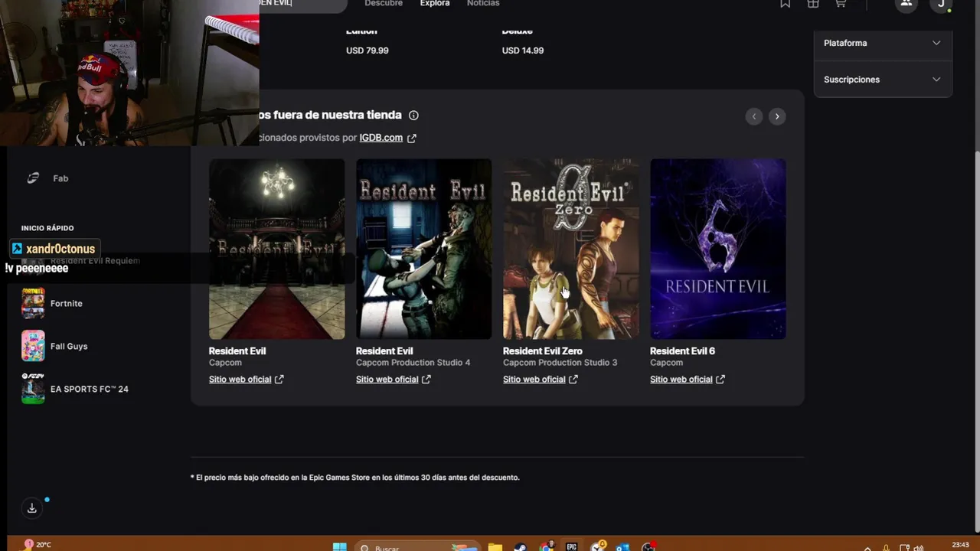Click the Fab sidebar icon
Image resolution: width=980 pixels, height=551 pixels.
(x=33, y=178)
